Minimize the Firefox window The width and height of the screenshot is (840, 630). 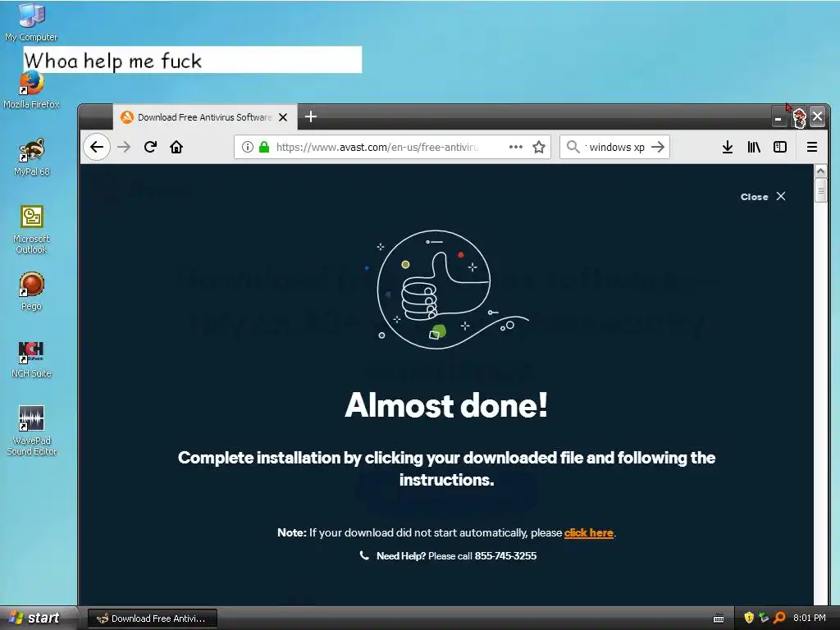pyautogui.click(x=778, y=116)
